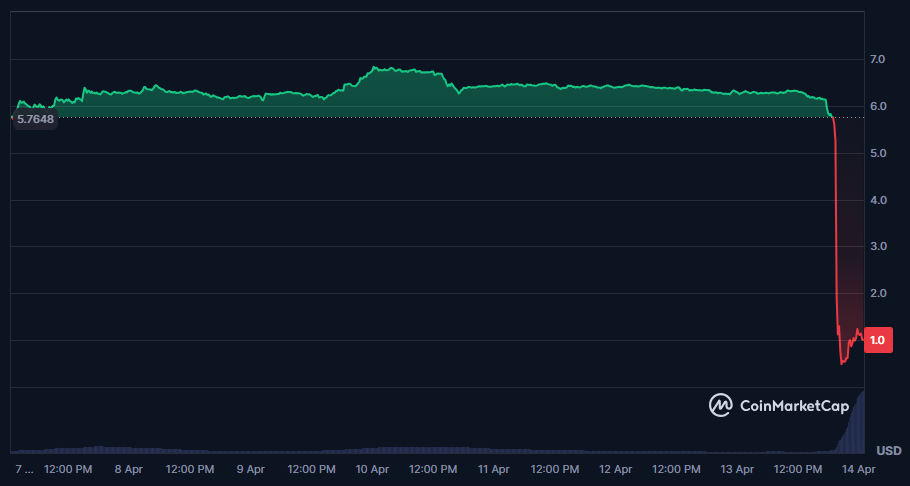Select the 10 Apr date label

tap(372, 468)
